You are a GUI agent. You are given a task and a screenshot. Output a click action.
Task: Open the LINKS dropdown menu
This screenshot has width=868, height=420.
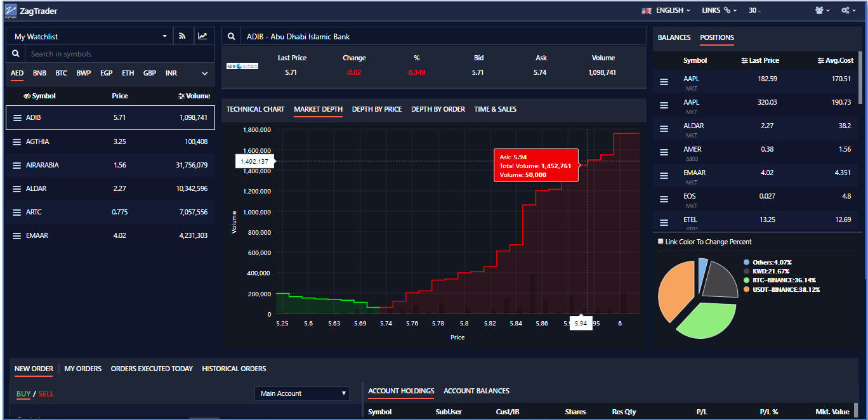(x=720, y=10)
